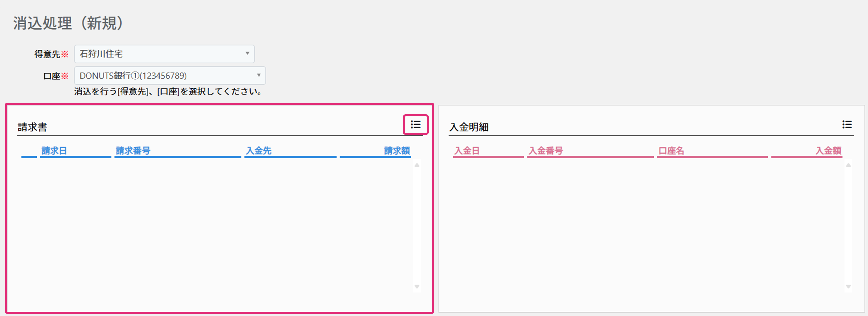Screen dimensions: 868x316
Task: Click the 入金明細 panel heading
Action: pos(469,127)
